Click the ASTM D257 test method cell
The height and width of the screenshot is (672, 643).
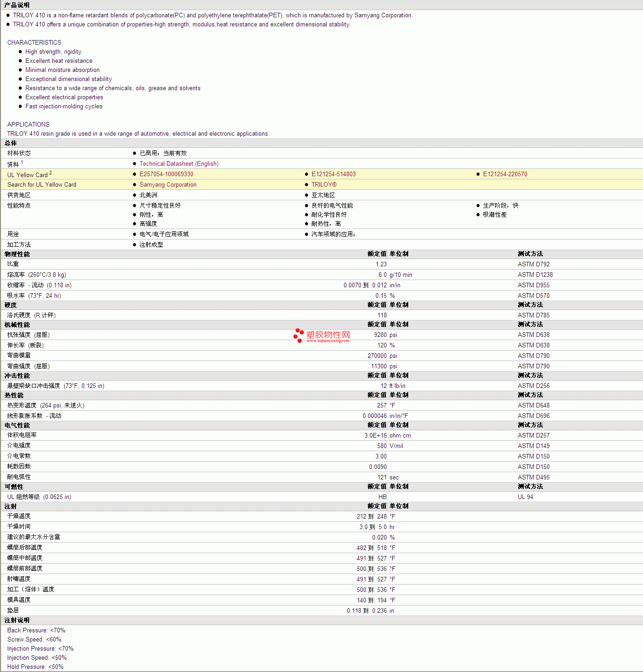(x=533, y=436)
